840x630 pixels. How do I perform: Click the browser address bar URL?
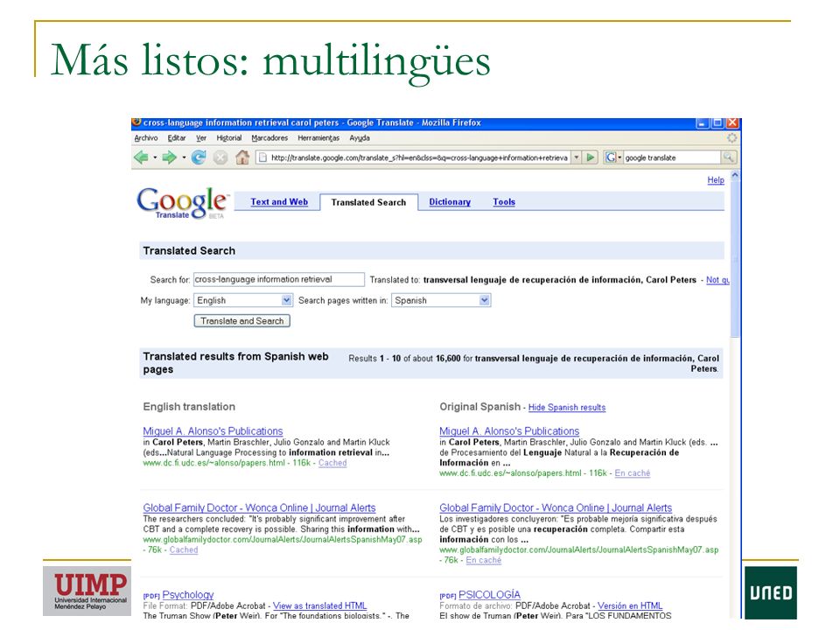coord(419,157)
